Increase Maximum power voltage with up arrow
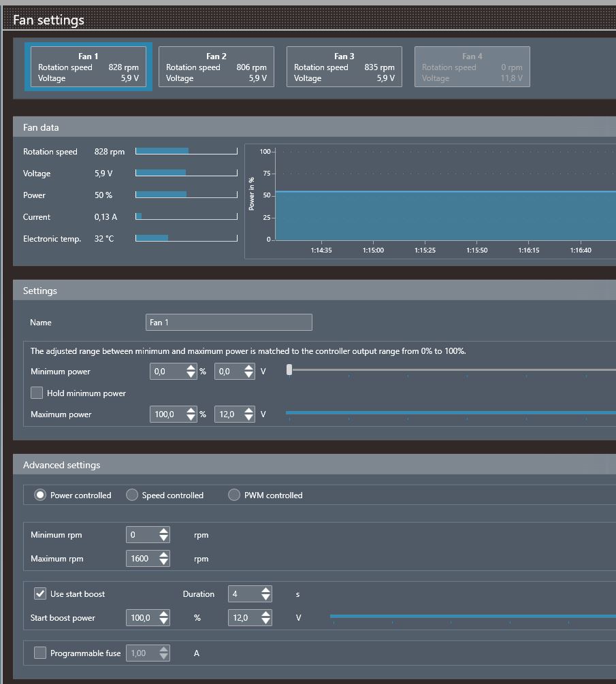616x684 pixels. pos(248,410)
